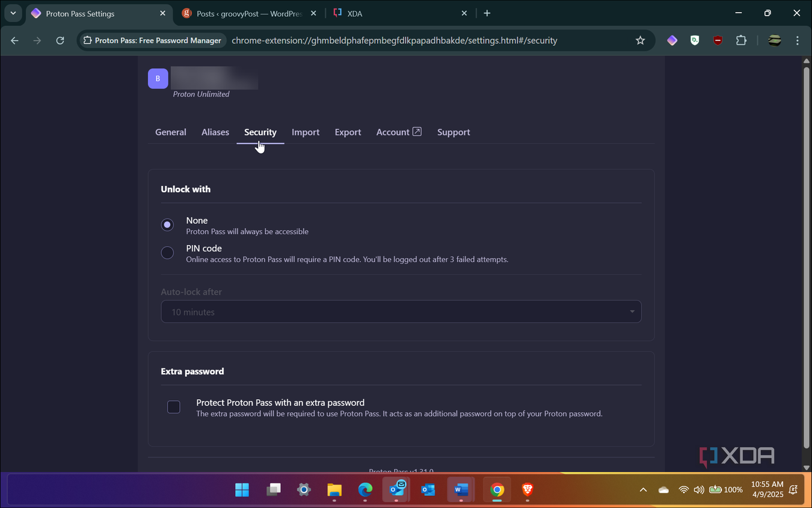Open the Windows Start menu
Viewport: 812px width, 508px height.
[242, 490]
